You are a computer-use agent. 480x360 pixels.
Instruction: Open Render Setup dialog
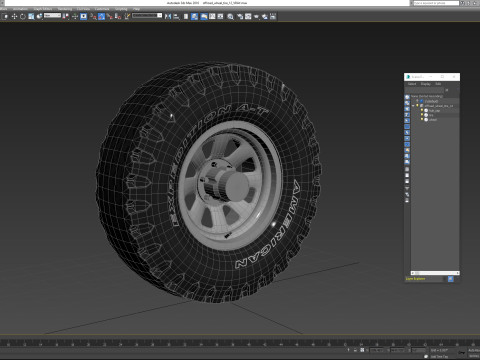point(240,16)
